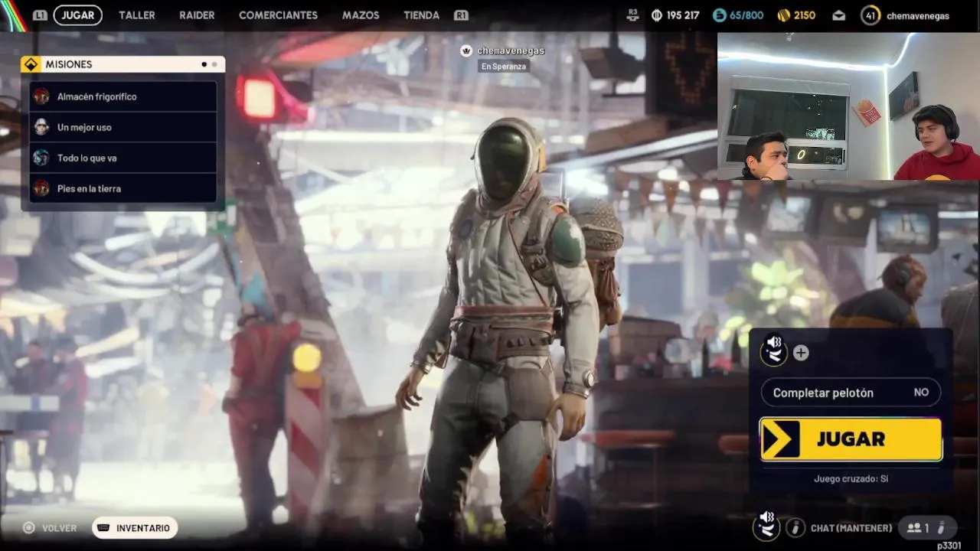Viewport: 980px width, 551px height.
Task: Switch to the TALLER tab
Action: pos(137,15)
